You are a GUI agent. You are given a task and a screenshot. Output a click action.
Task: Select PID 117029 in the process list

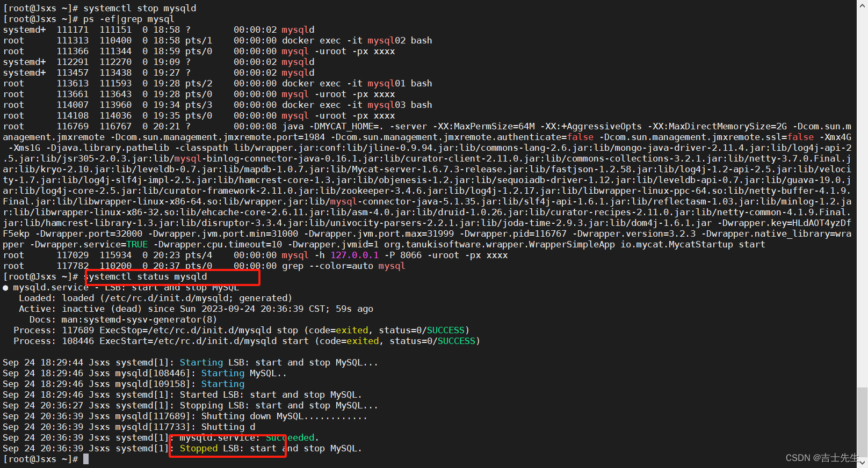pos(73,255)
